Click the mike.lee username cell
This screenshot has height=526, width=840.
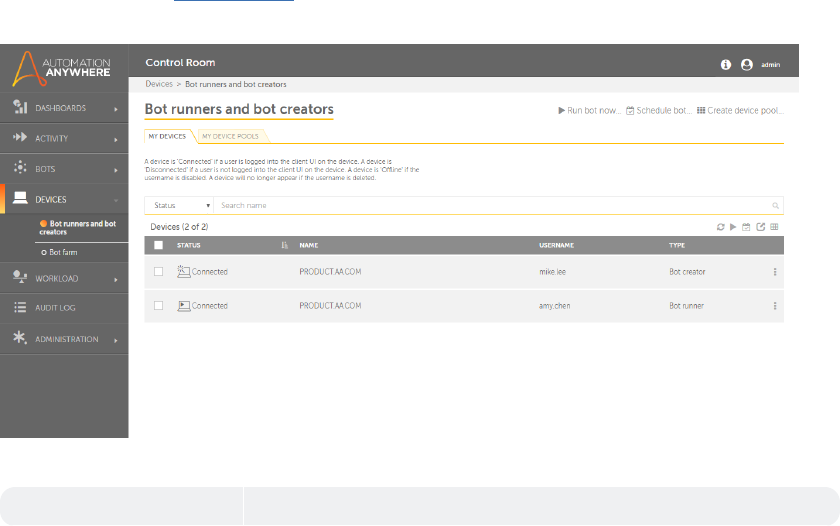tap(552, 272)
